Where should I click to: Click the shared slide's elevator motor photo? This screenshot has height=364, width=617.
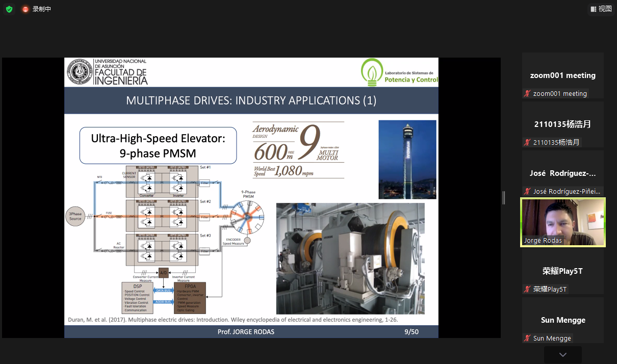tap(350, 258)
